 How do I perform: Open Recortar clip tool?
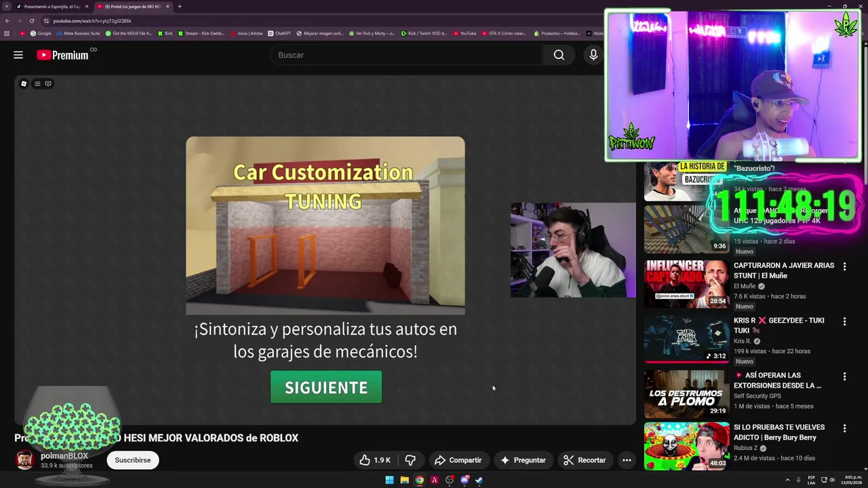point(585,460)
